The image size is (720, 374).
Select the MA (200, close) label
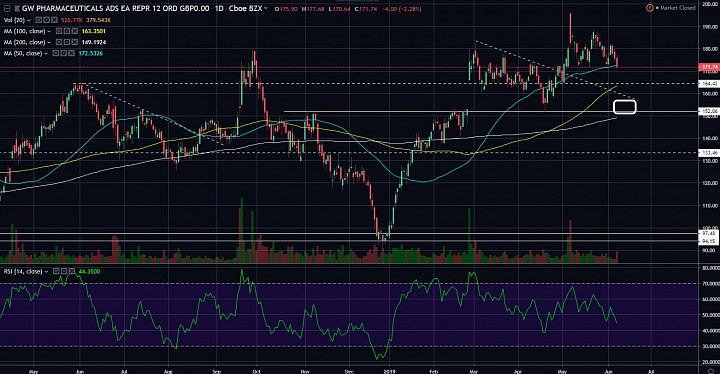tap(24, 42)
